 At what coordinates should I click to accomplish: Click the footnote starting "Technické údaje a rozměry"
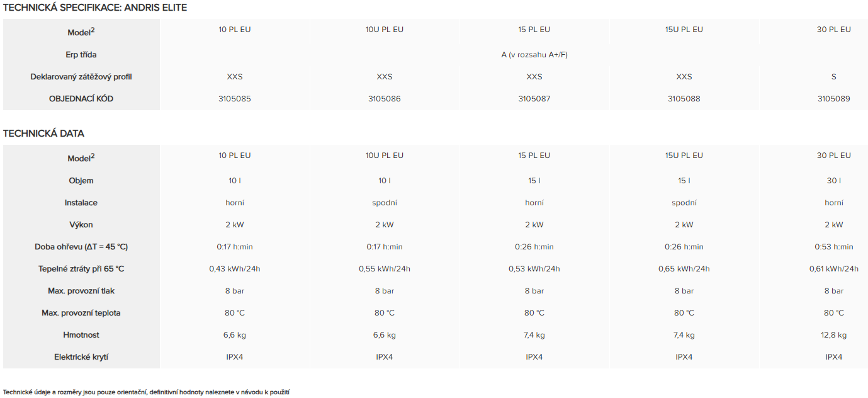click(146, 392)
